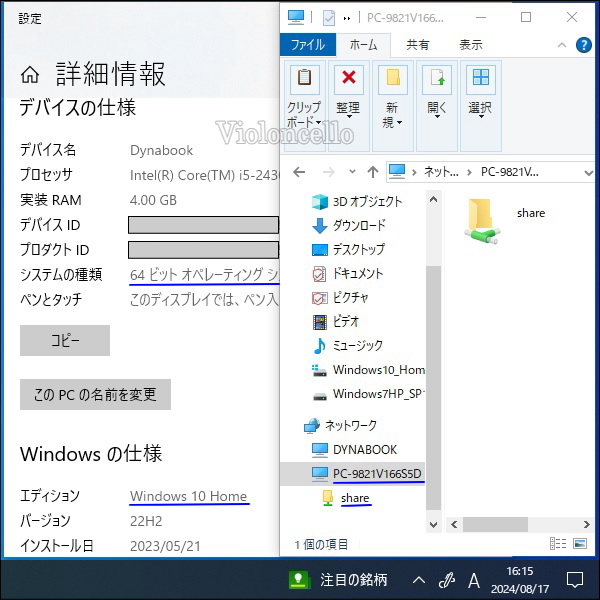600x600 pixels.
Task: Switch to the ホーム ribbon tab
Action: (363, 45)
